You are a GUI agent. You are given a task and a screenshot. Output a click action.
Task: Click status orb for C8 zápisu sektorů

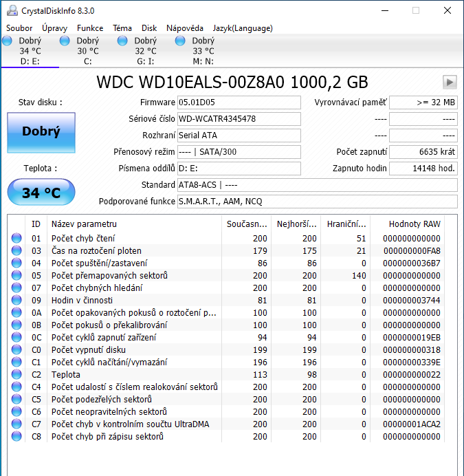[16, 436]
